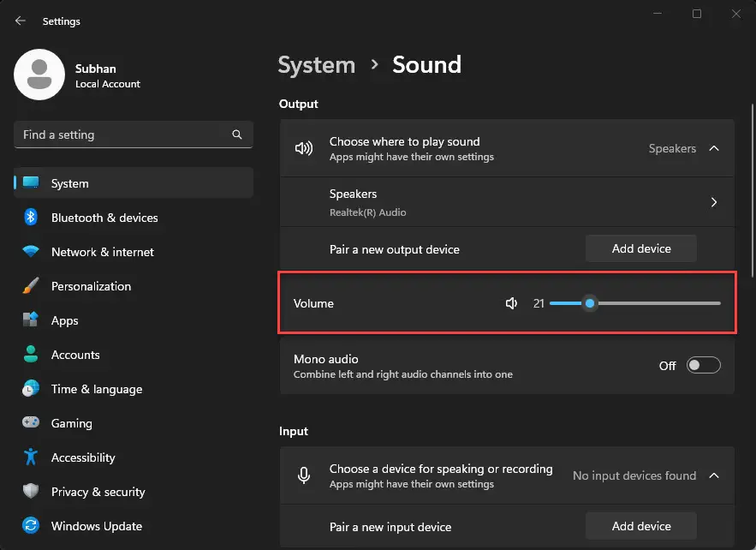Click the back arrow at top left

click(x=19, y=21)
